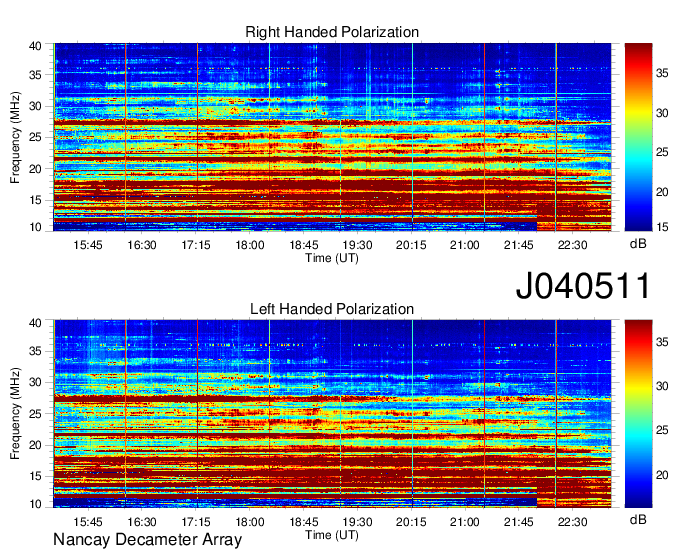Click the 20 dB value on Right Handed colorbar

662,192
